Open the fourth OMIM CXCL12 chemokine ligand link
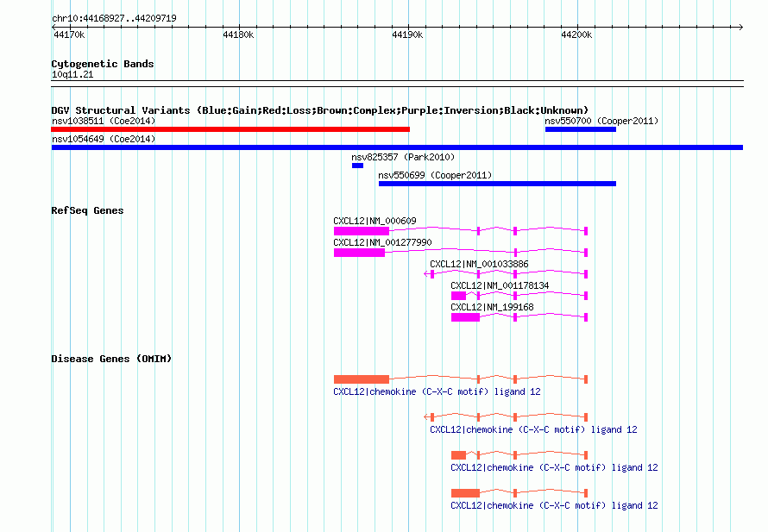Viewport: 768px width, 532px height. coord(554,505)
